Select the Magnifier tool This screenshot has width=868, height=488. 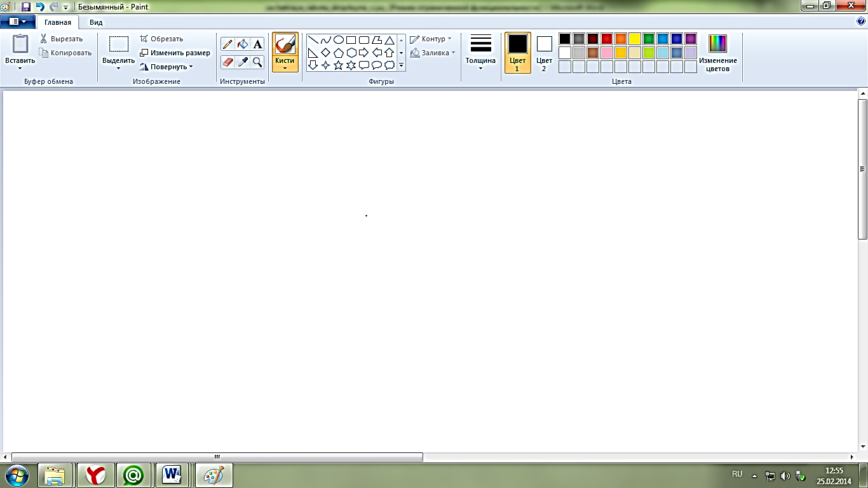(x=257, y=62)
